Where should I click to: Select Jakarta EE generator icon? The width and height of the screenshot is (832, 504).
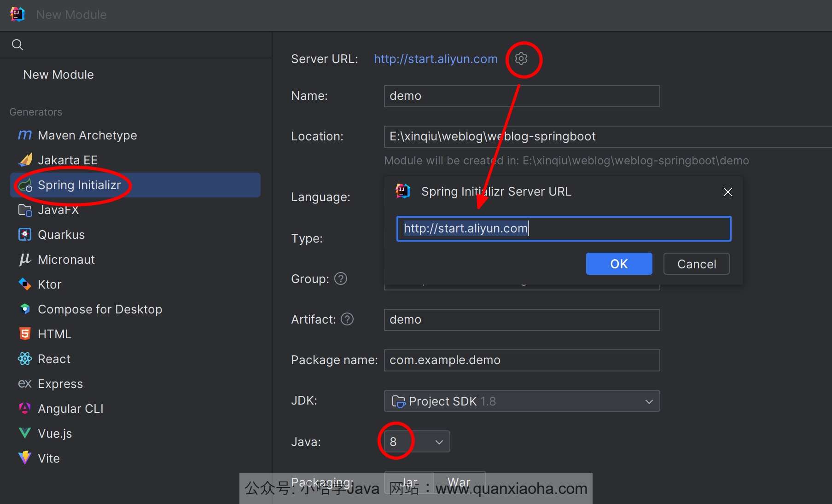coord(25,160)
